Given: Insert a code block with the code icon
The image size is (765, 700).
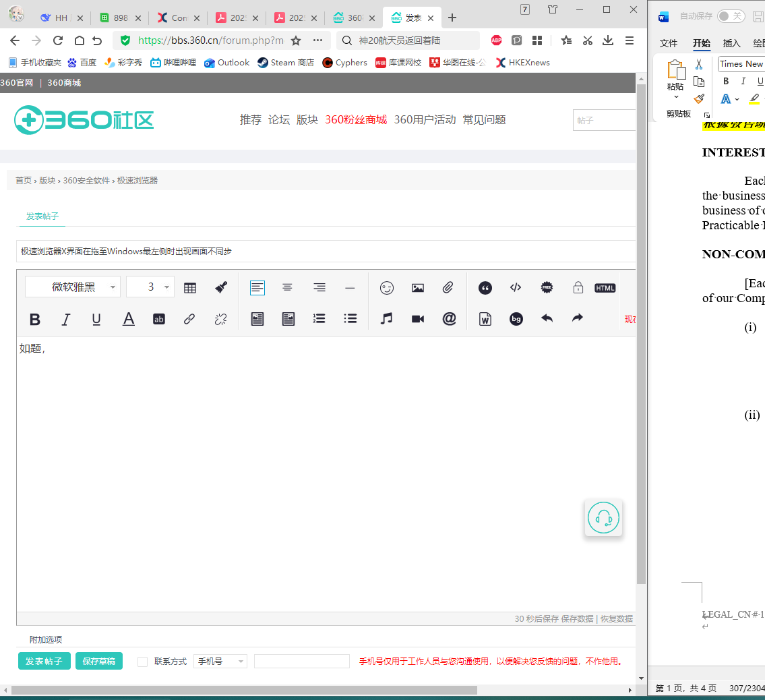Looking at the screenshot, I should coord(515,287).
